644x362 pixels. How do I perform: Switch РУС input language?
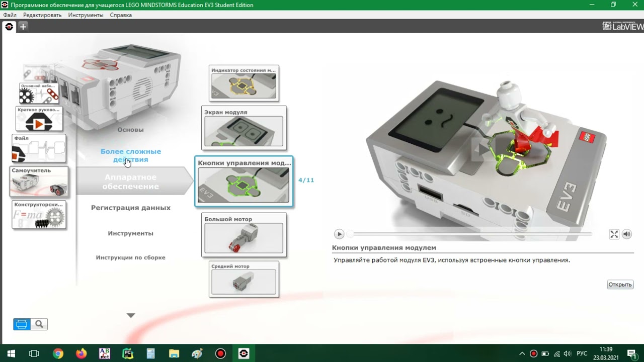(x=582, y=353)
